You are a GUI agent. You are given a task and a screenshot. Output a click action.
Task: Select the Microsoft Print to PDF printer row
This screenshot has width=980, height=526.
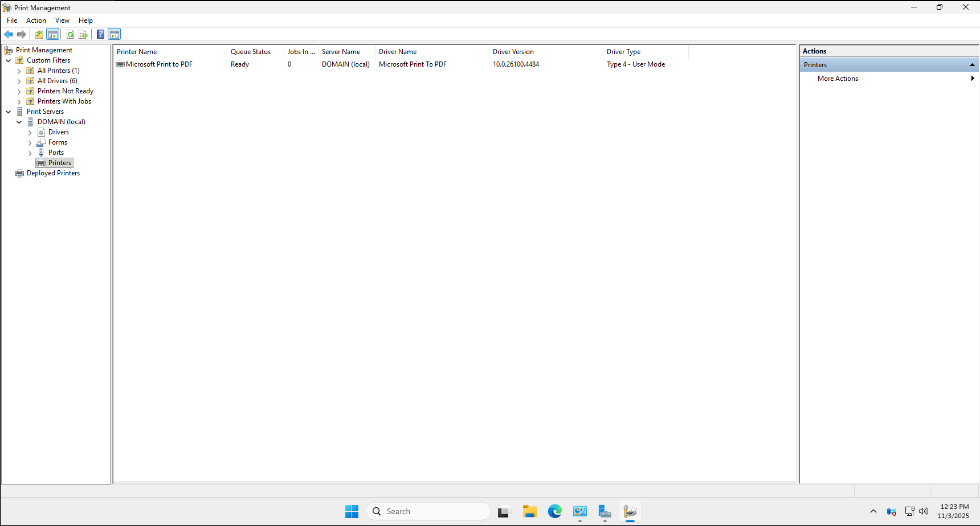click(x=159, y=64)
